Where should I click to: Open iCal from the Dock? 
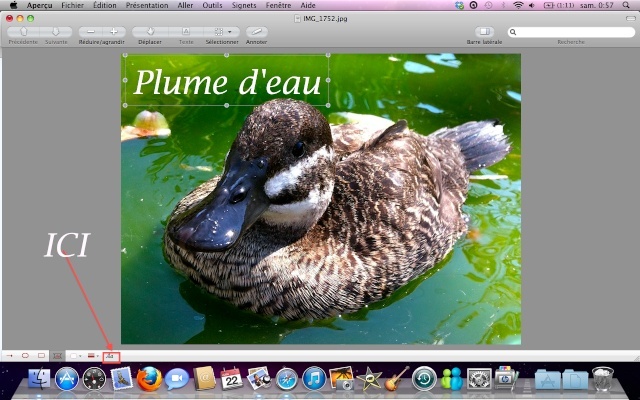tap(231, 378)
